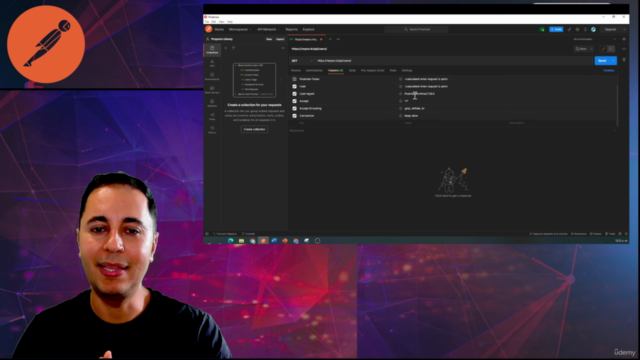Open Reports in the top navigation
Screen dimensions: 640x360
pos(291,29)
